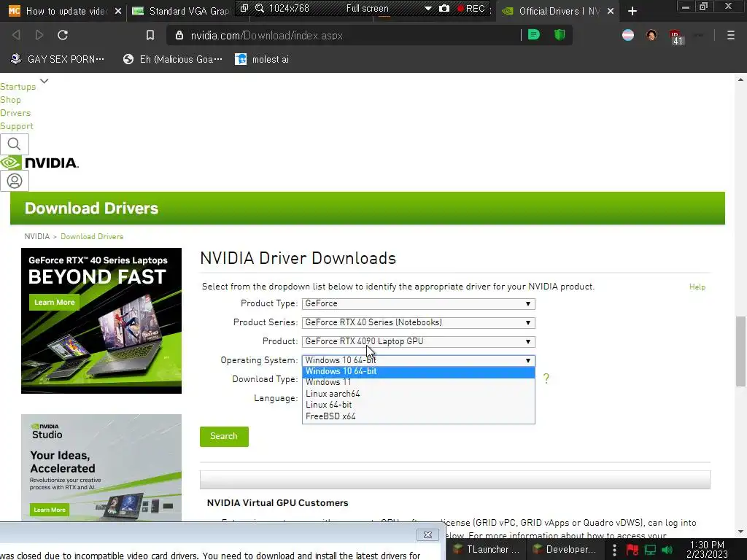Click the address bar URL field
This screenshot has height=560, width=747.
tap(352, 35)
